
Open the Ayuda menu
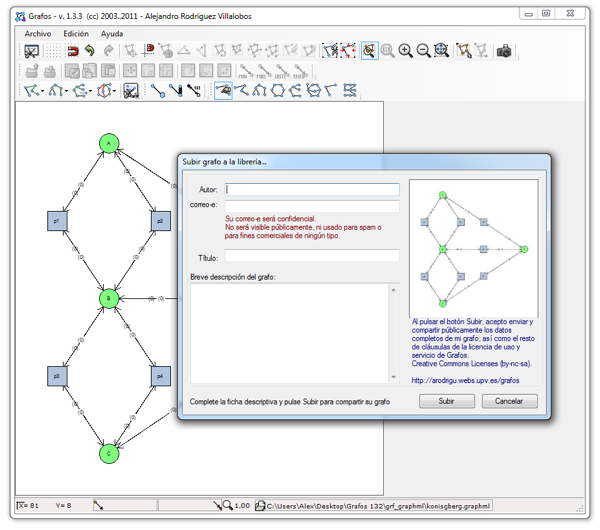point(112,33)
